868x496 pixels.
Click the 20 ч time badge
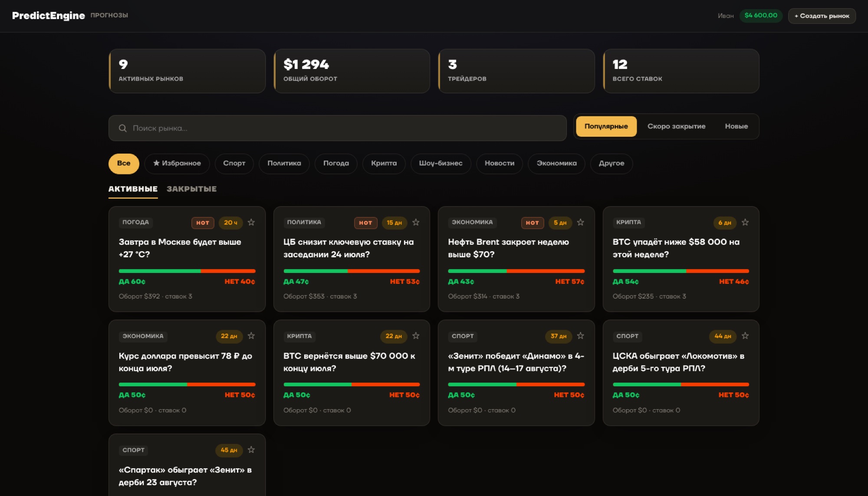(230, 223)
